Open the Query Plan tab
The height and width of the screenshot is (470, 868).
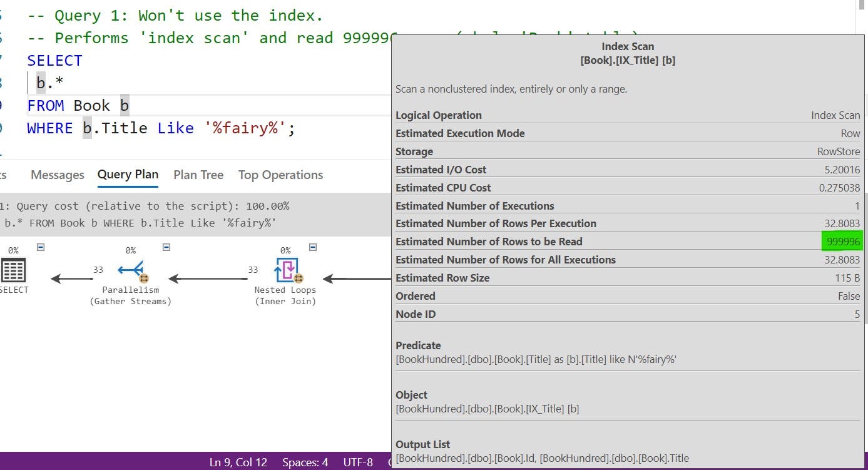coord(128,175)
